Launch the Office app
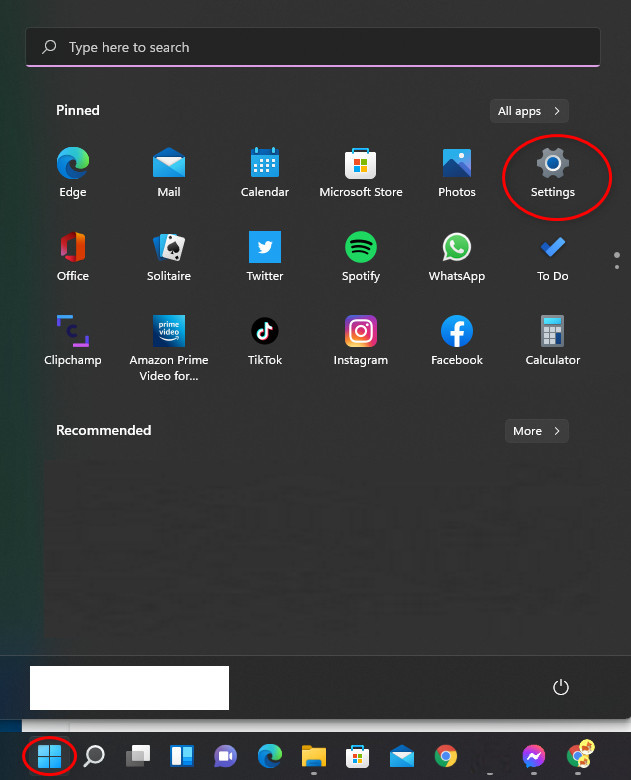631x780 pixels. click(x=73, y=256)
